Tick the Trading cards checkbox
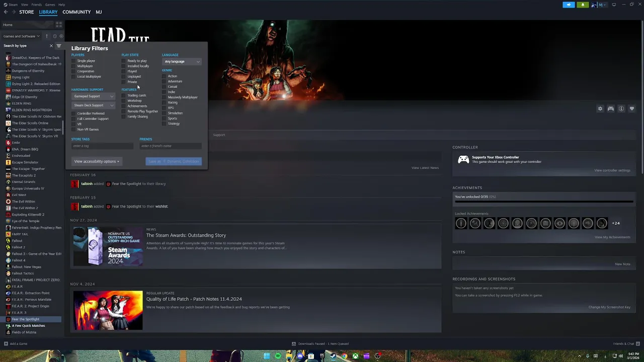This screenshot has height=362, width=644. click(124, 96)
